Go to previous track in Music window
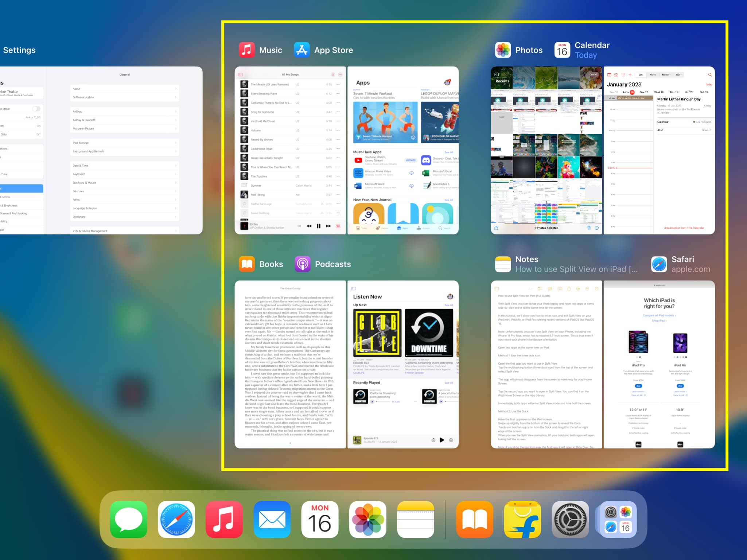Screen dimensions: 747x560 [x=309, y=226]
